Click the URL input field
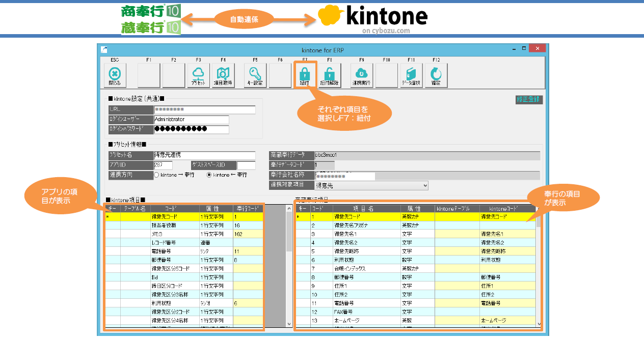This screenshot has height=338, width=644. pos(204,109)
